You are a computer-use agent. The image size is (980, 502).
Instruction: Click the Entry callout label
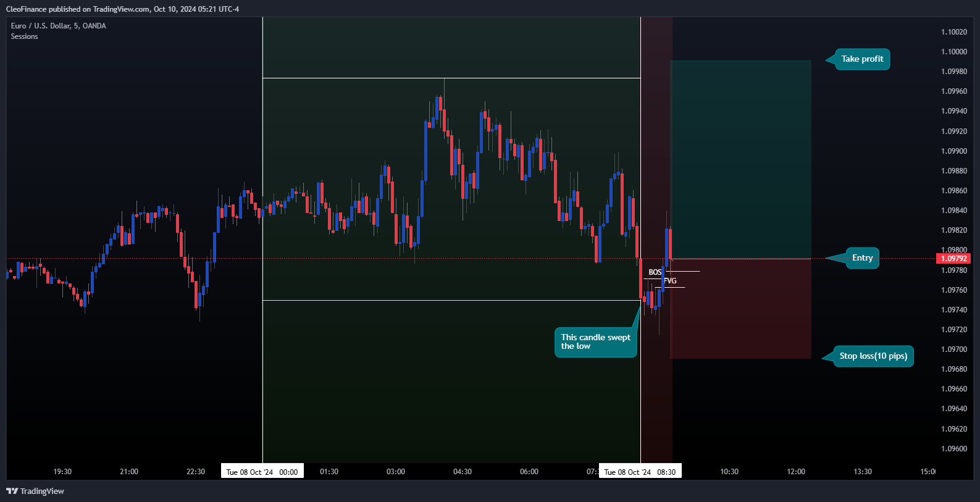click(x=862, y=258)
